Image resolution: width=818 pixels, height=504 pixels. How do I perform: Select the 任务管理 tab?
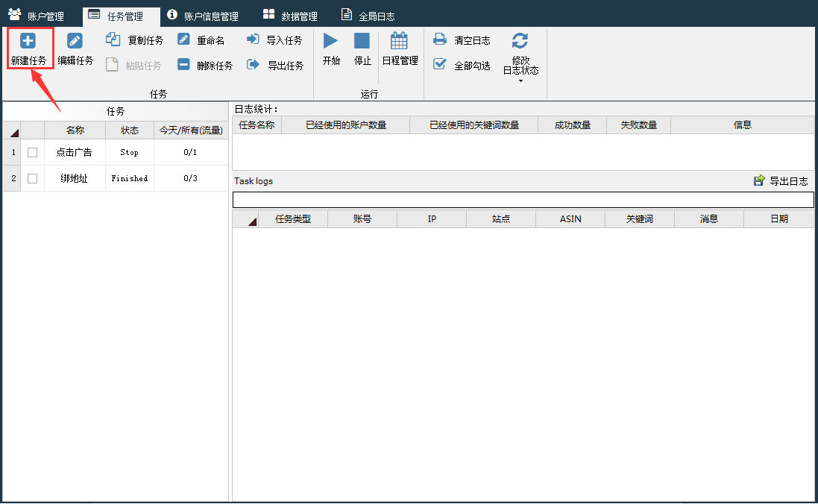(x=122, y=16)
